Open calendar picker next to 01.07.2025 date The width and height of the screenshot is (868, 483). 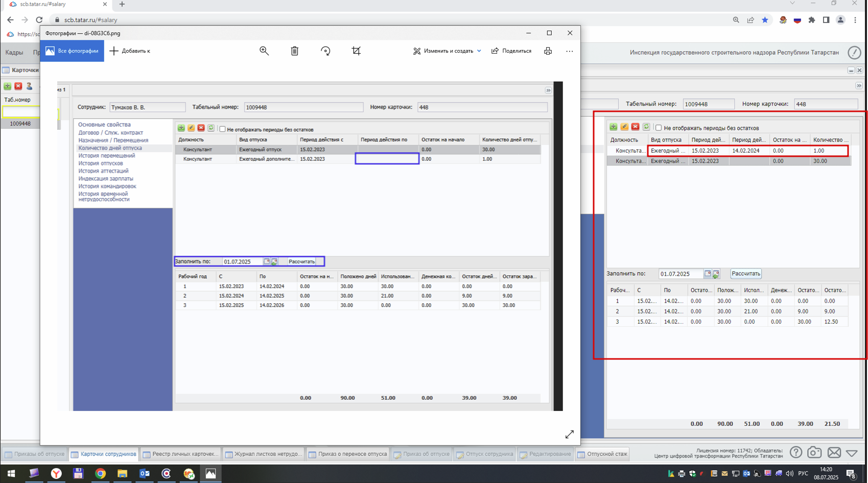pos(708,274)
